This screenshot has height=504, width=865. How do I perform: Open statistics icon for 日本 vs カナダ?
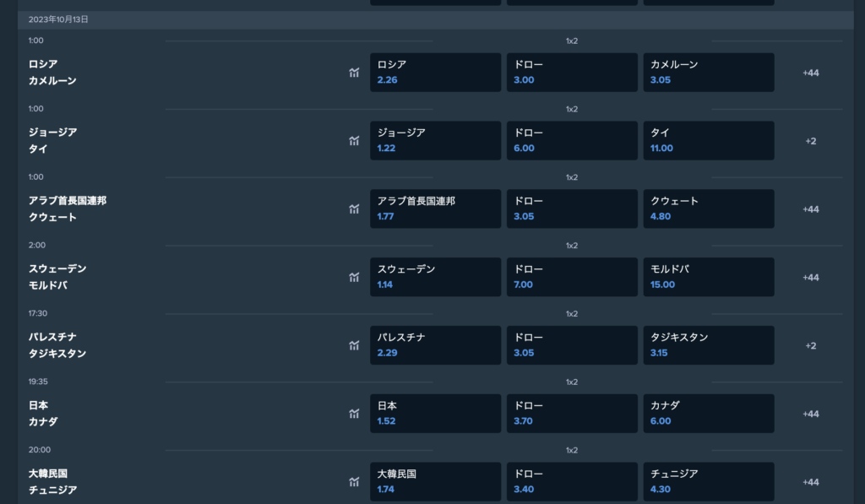point(354,414)
